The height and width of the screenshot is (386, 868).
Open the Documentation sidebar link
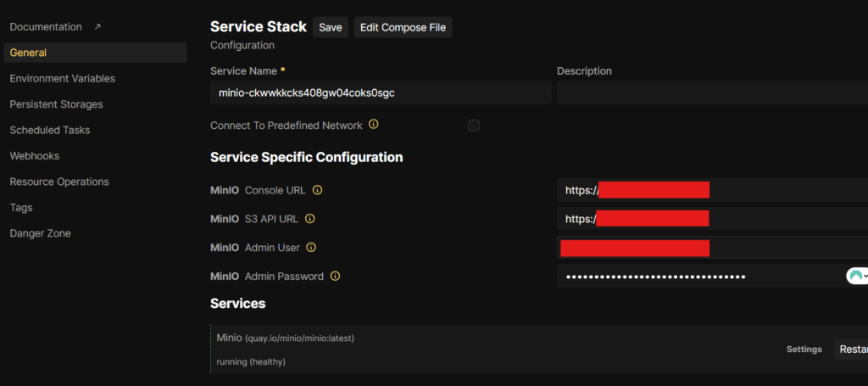pos(46,26)
